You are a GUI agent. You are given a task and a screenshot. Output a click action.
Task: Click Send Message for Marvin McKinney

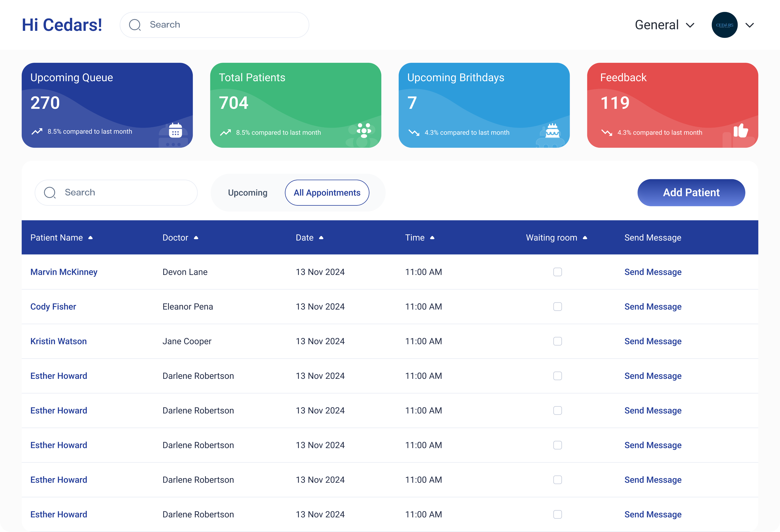pyautogui.click(x=653, y=272)
